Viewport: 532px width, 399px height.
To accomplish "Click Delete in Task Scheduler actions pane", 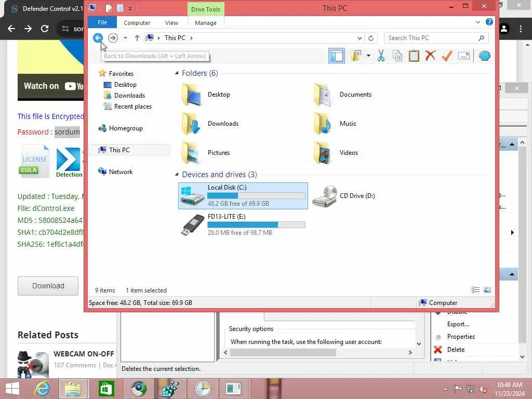I will [456, 350].
